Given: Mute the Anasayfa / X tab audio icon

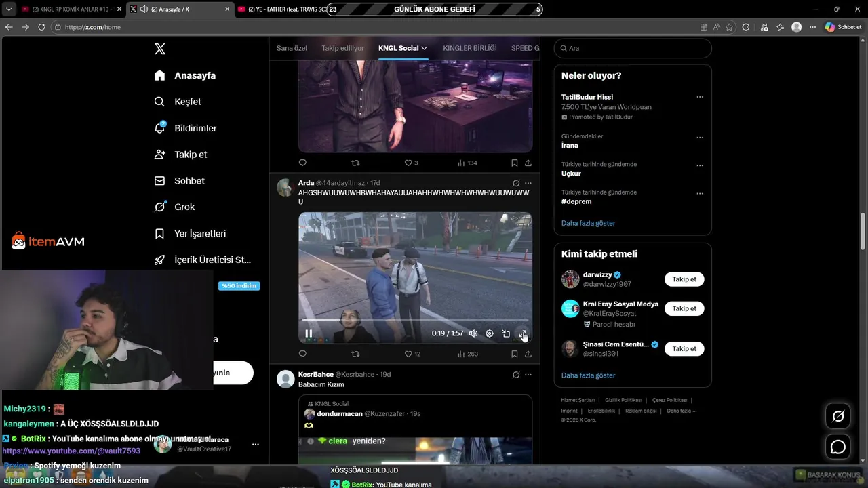Looking at the screenshot, I should [144, 9].
